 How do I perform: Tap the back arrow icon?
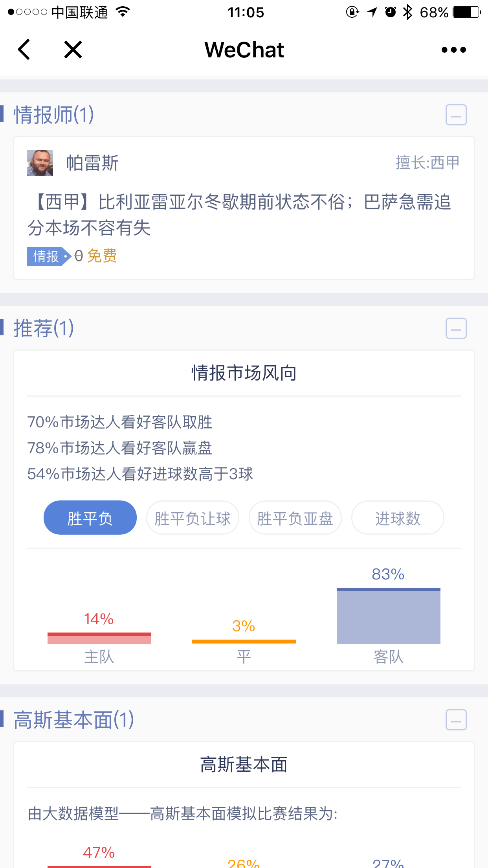point(24,50)
